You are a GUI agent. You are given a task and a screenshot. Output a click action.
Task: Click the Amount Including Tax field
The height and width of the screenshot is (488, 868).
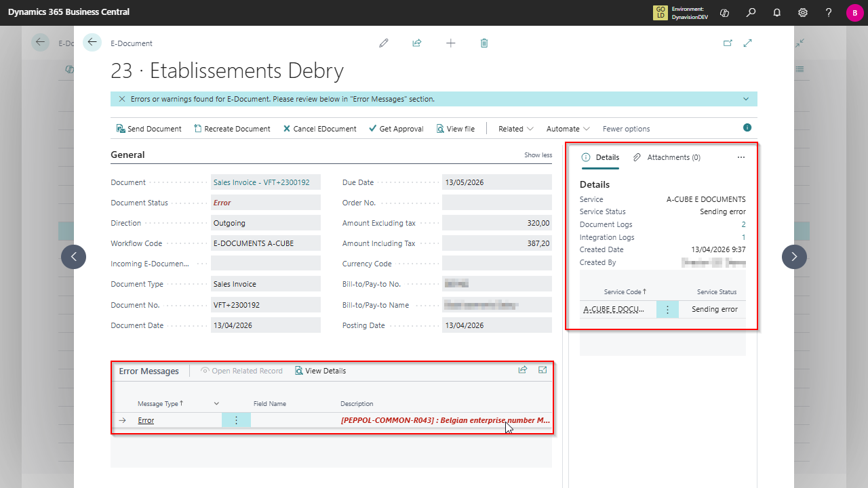pos(497,243)
